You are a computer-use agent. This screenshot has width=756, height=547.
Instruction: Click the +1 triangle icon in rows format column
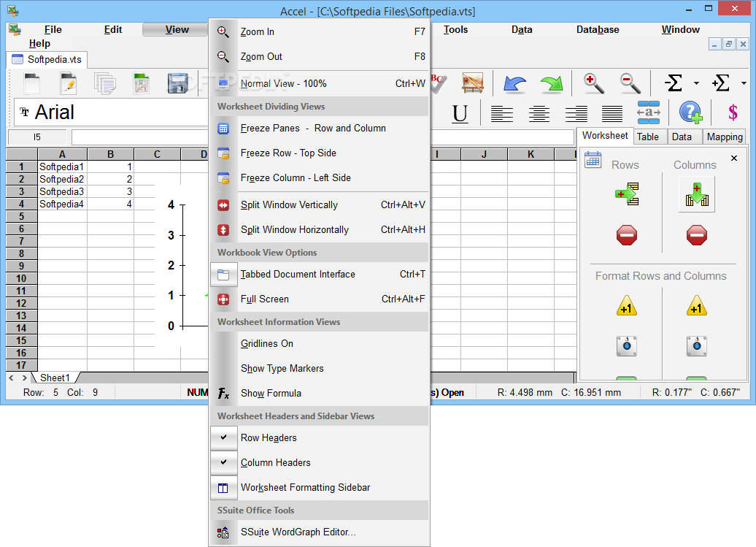[627, 306]
